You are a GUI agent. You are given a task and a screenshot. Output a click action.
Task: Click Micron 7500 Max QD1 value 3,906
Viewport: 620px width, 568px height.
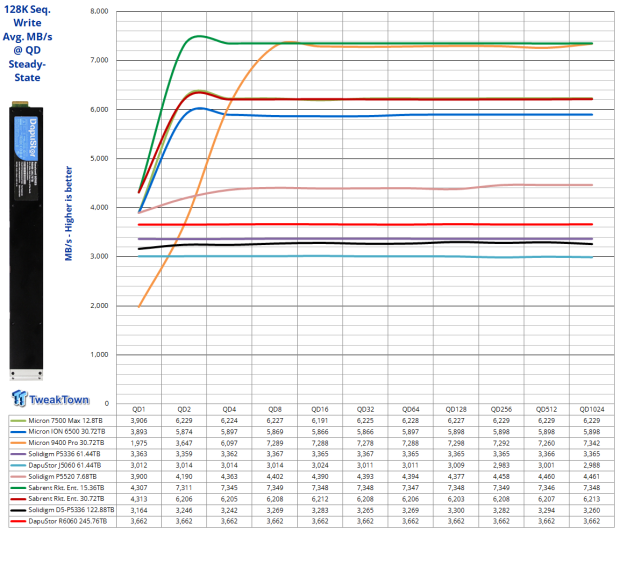[x=139, y=420]
